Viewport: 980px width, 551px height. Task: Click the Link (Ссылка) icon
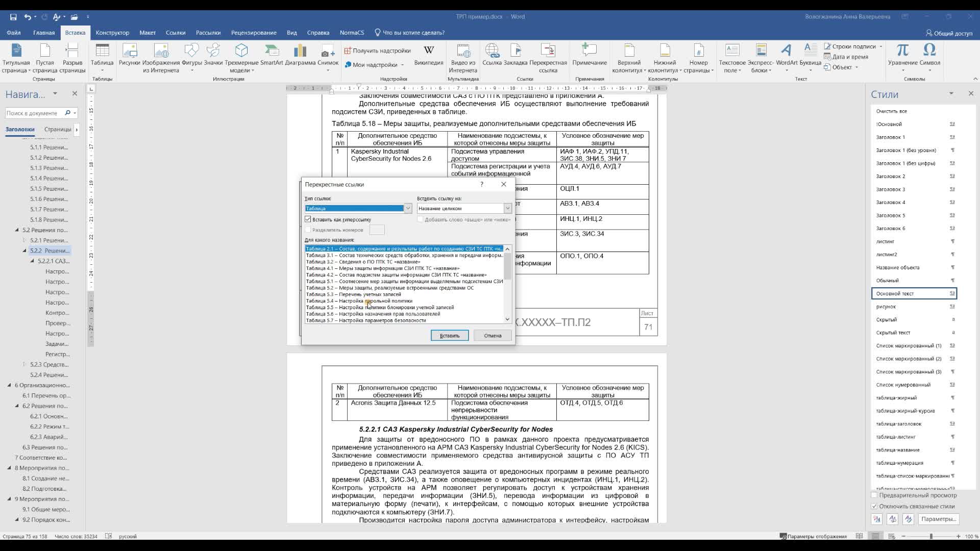492,55
